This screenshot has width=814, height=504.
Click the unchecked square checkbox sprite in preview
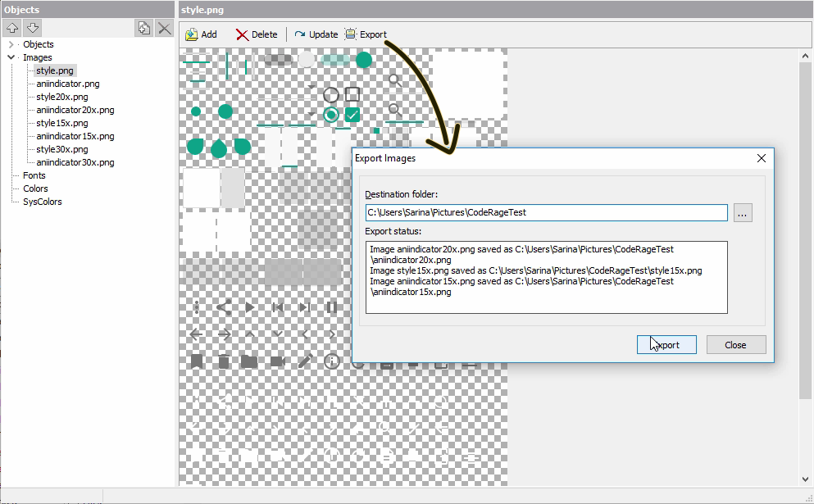tap(352, 94)
